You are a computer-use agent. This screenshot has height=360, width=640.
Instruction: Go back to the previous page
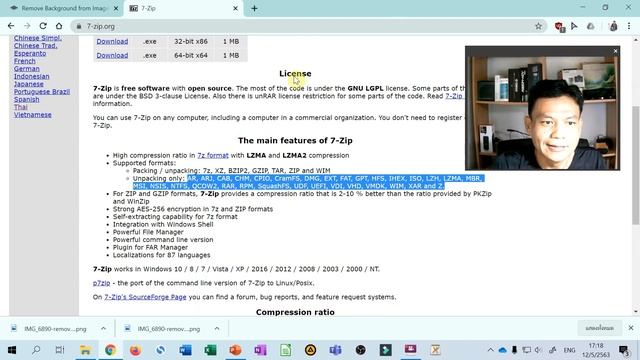tap(11, 26)
